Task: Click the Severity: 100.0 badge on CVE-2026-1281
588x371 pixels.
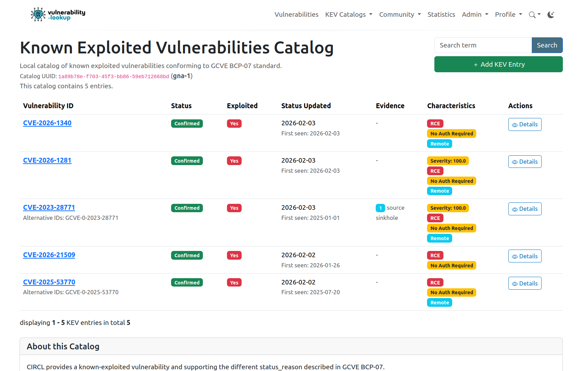Action: [448, 161]
